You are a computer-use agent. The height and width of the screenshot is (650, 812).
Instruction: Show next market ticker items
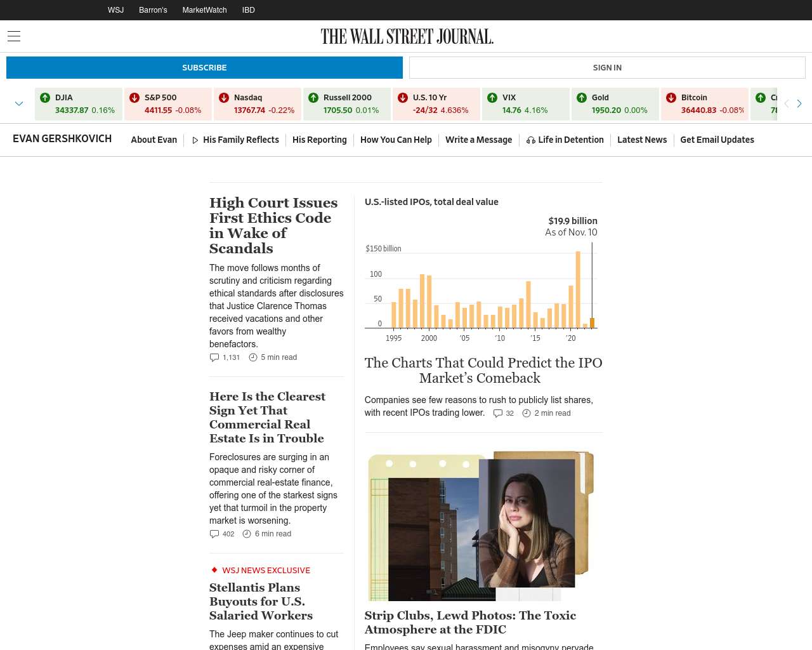[x=799, y=103]
